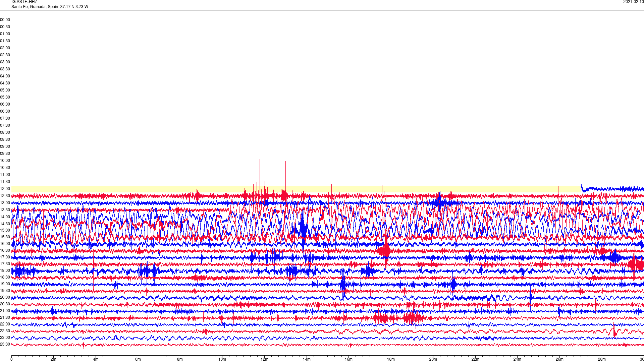Select the 02:00 time row label

tap(5, 48)
